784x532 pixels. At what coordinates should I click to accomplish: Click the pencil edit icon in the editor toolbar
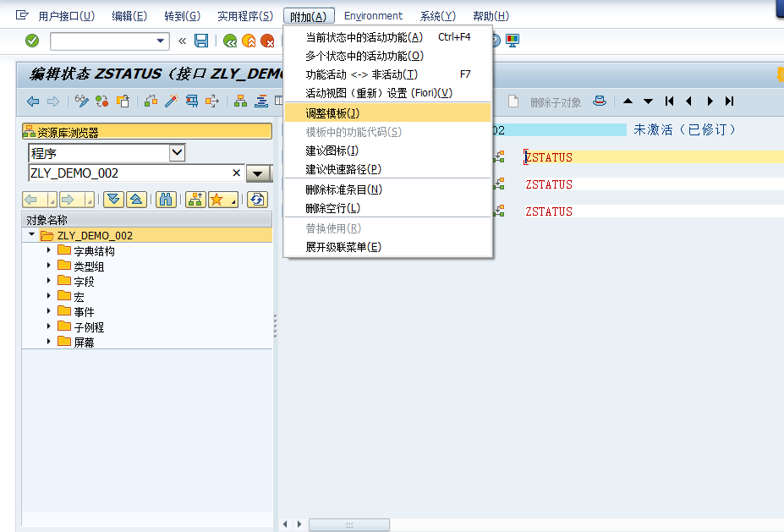coord(82,101)
